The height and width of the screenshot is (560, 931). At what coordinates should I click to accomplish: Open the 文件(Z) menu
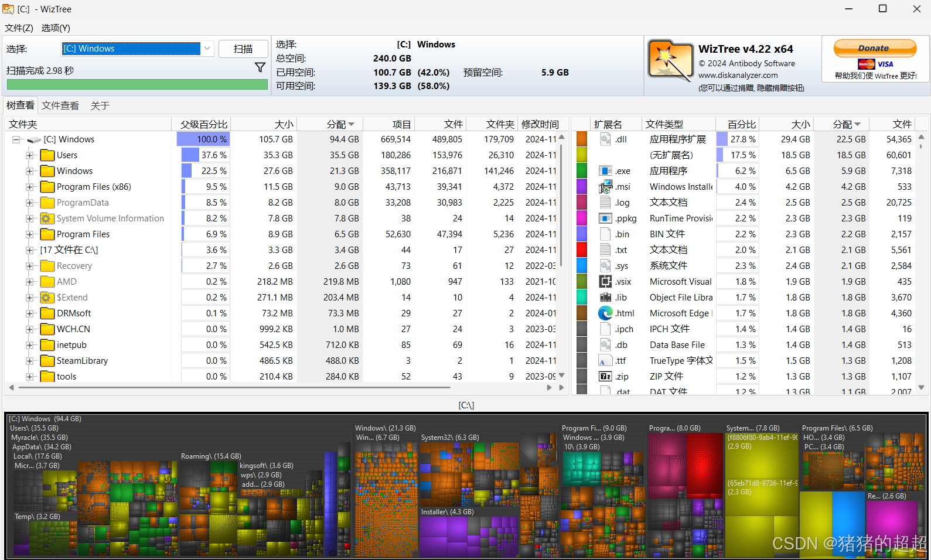coord(19,28)
